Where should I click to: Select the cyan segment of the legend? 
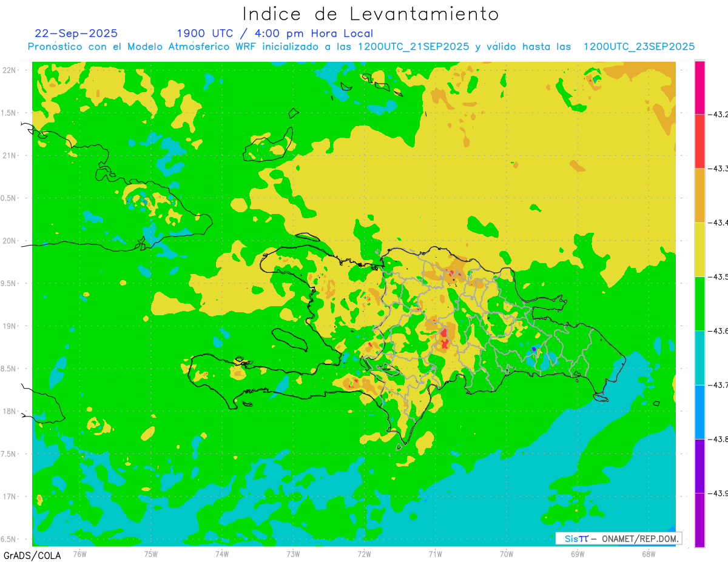pyautogui.click(x=699, y=358)
